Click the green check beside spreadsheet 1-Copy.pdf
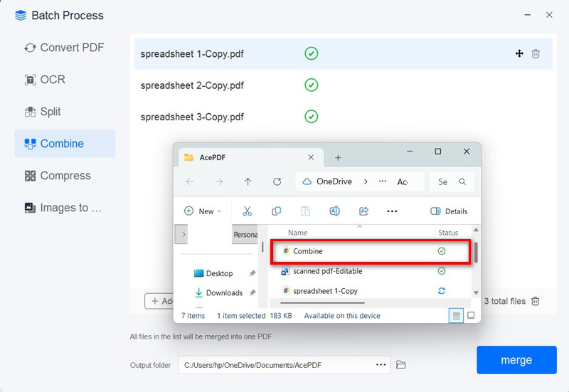569x392 pixels. click(x=312, y=54)
